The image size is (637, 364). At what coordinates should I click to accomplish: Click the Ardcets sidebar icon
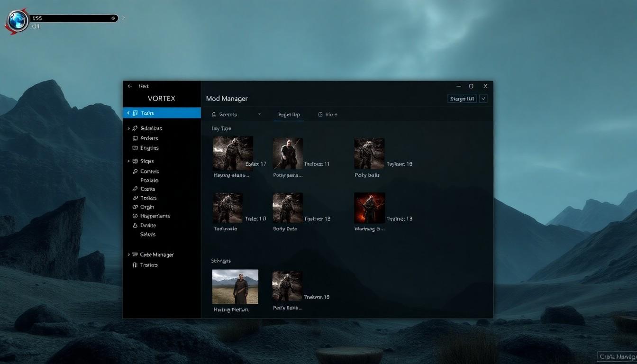point(135,138)
